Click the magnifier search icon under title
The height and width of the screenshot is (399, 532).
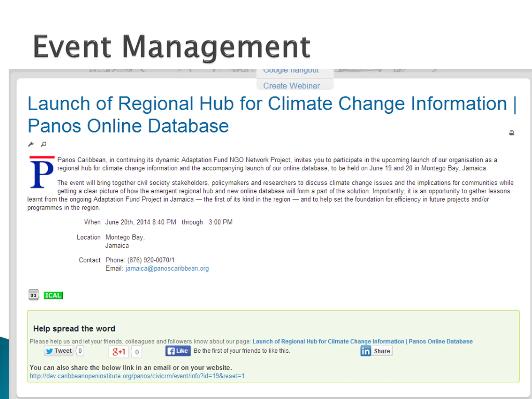43,144
